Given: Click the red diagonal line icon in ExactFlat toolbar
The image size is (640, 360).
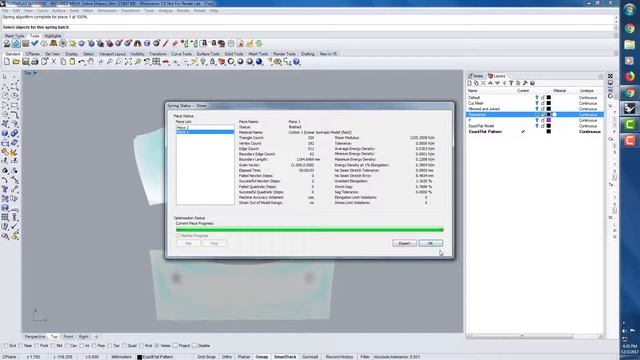Looking at the screenshot, I should pyautogui.click(x=165, y=43).
